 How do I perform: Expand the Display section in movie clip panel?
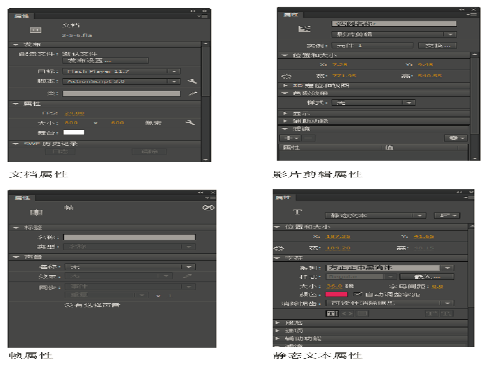tap(285, 114)
